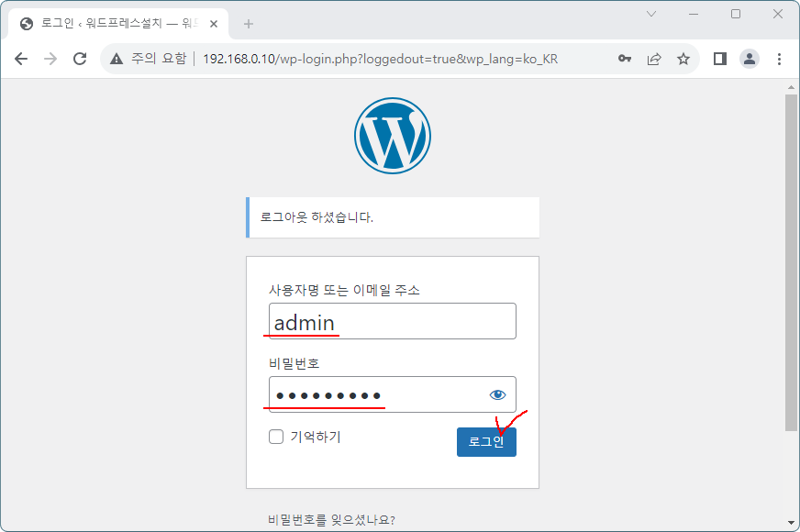Click the 비밀번호 field label
The image size is (800, 532).
[294, 363]
